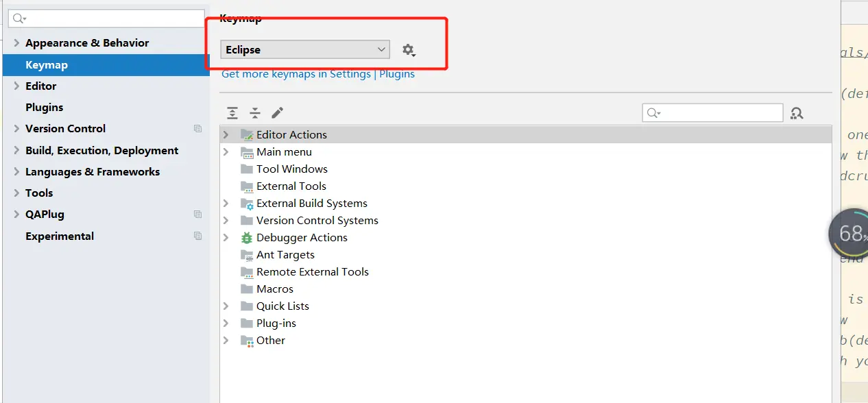Select Version Control Systems label text
This screenshot has width=868, height=403.
pyautogui.click(x=317, y=220)
